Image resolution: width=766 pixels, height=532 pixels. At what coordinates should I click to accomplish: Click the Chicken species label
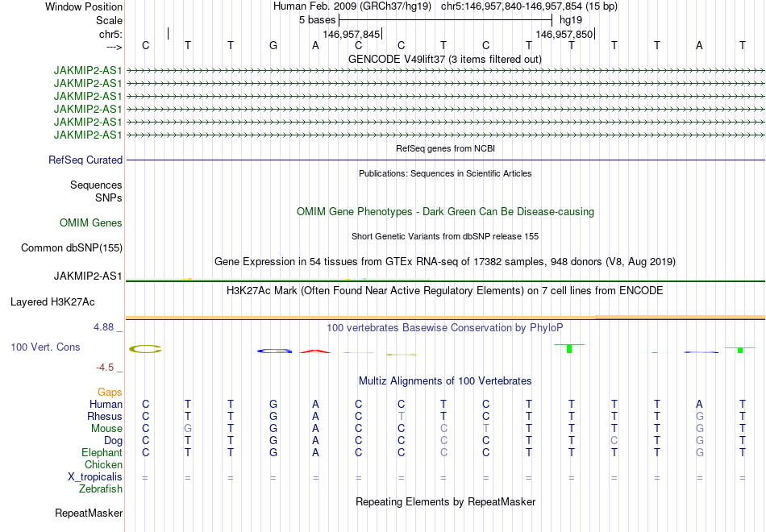pyautogui.click(x=103, y=464)
